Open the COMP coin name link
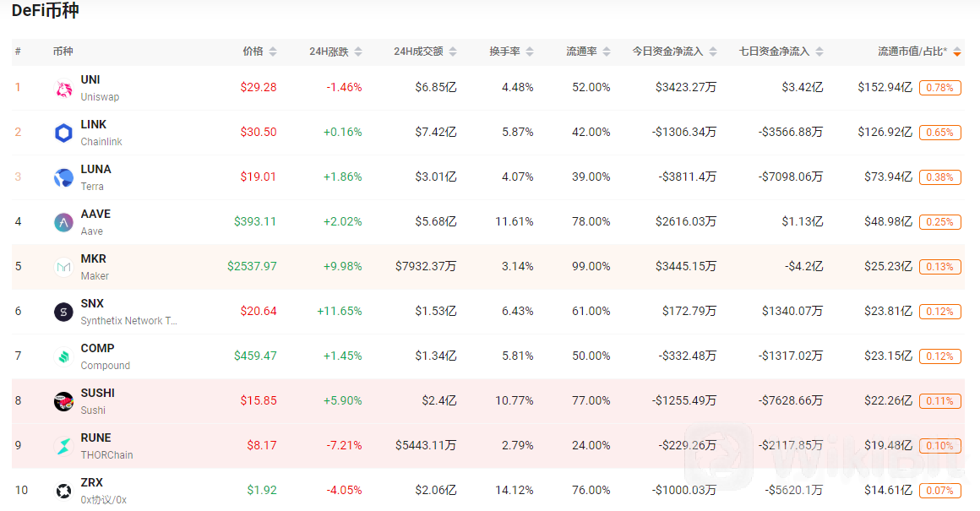The image size is (980, 511). coord(97,349)
